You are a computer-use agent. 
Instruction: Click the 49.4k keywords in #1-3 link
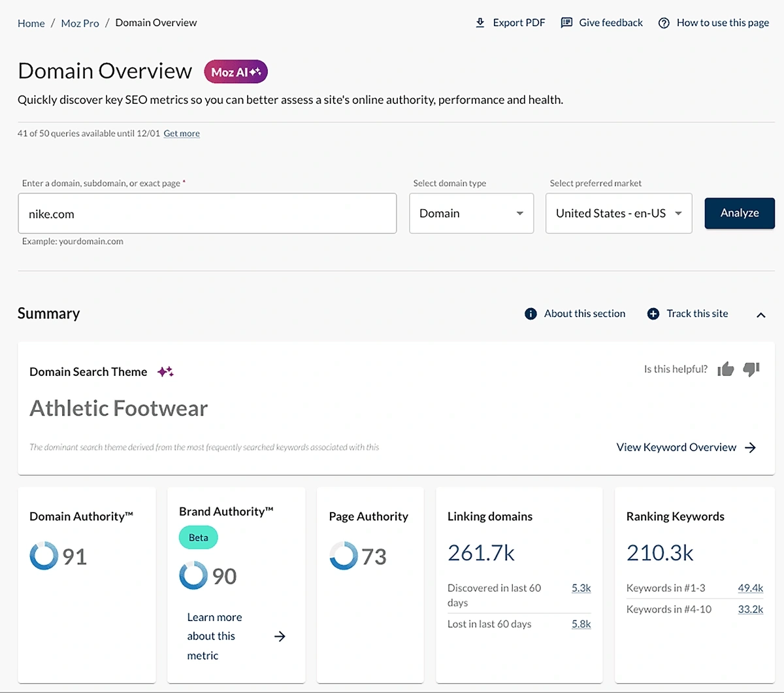pyautogui.click(x=750, y=588)
